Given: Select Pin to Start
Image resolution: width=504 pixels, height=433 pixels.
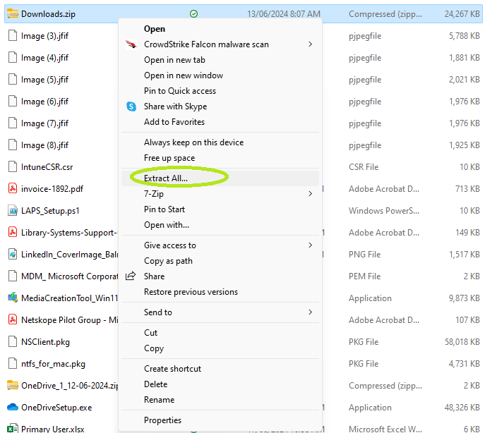Looking at the screenshot, I should pyautogui.click(x=164, y=209).
